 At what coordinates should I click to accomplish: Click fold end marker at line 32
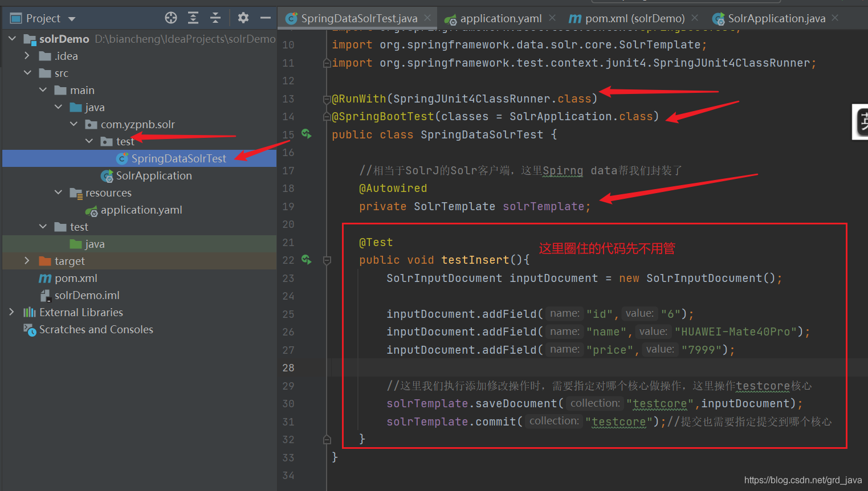click(x=327, y=440)
